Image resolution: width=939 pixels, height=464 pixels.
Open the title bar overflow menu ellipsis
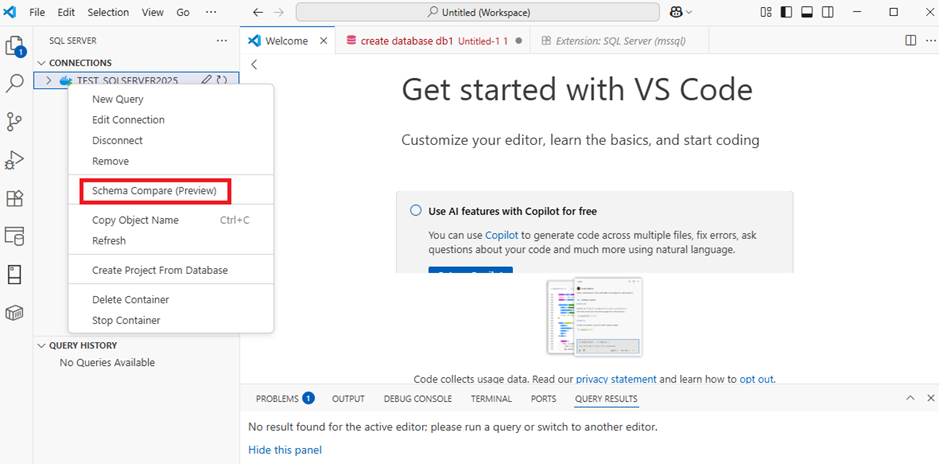click(x=211, y=12)
